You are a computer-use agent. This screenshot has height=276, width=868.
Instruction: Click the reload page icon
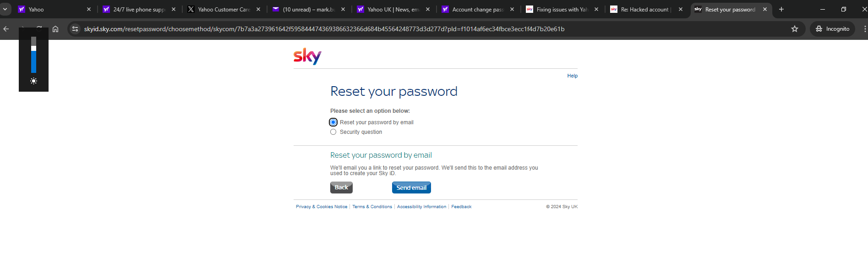point(39,28)
